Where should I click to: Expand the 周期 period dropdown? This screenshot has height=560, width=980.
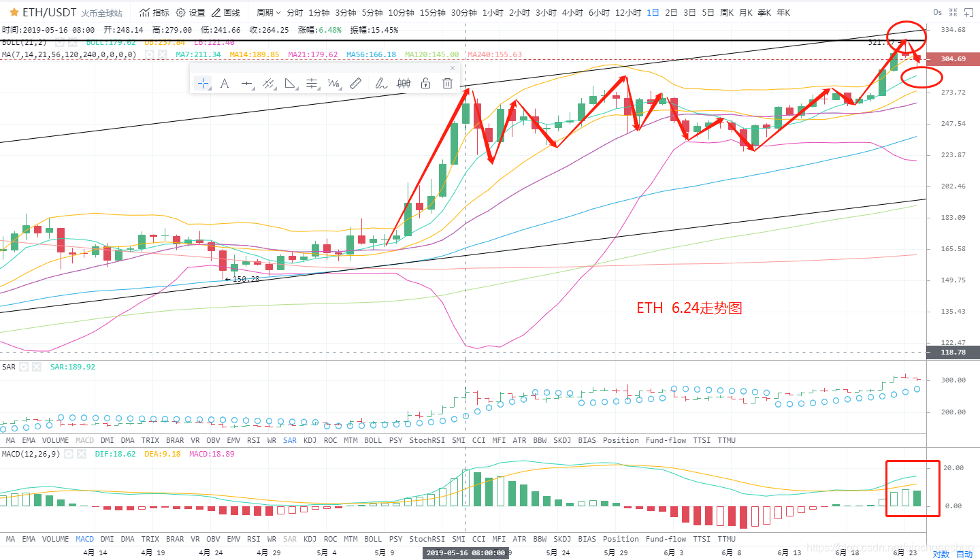(269, 12)
